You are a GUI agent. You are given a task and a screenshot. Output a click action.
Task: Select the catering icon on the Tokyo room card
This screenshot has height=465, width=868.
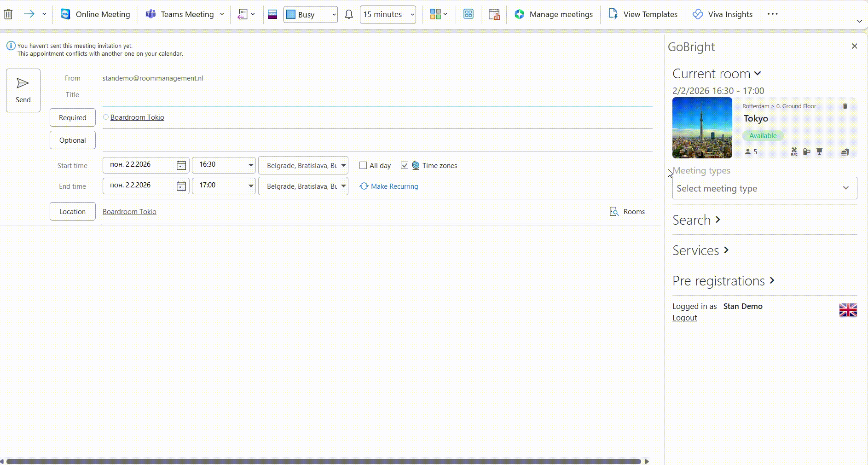845,151
